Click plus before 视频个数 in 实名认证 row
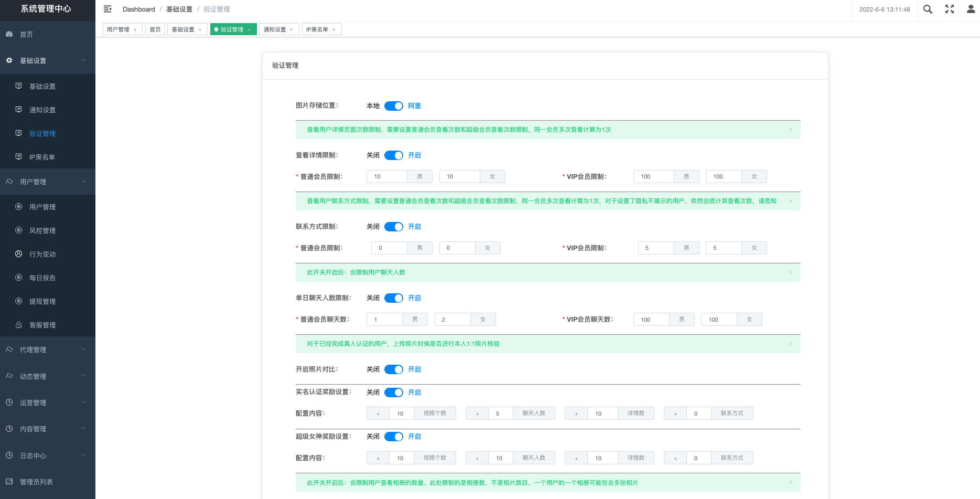The height and width of the screenshot is (499, 980). (x=378, y=413)
